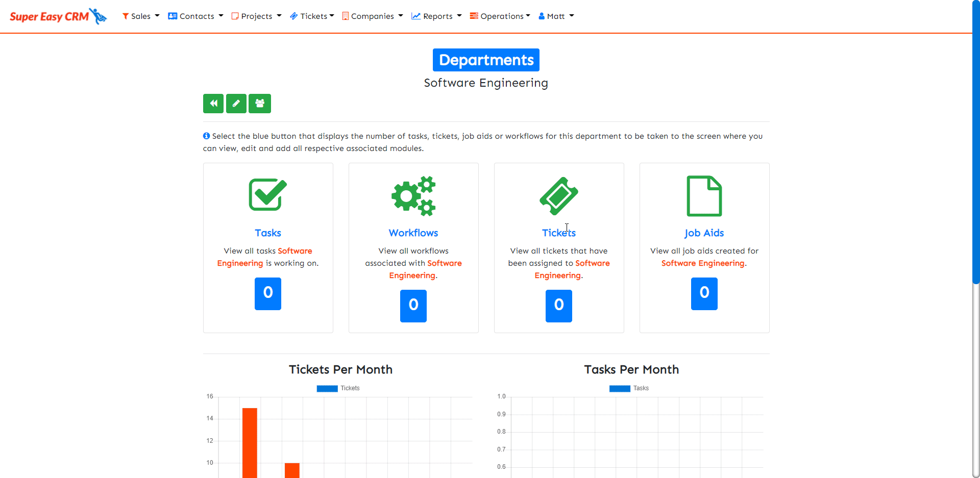Expand the Contacts dropdown caret

(221, 16)
